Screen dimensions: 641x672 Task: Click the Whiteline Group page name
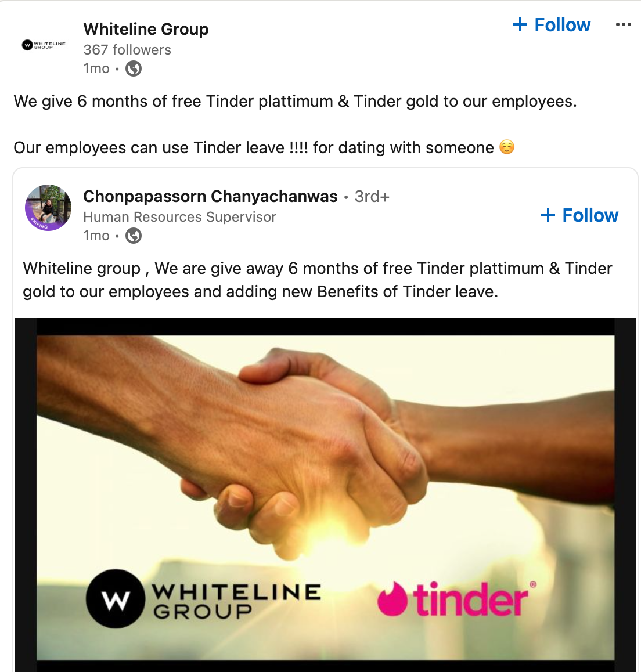click(x=146, y=29)
